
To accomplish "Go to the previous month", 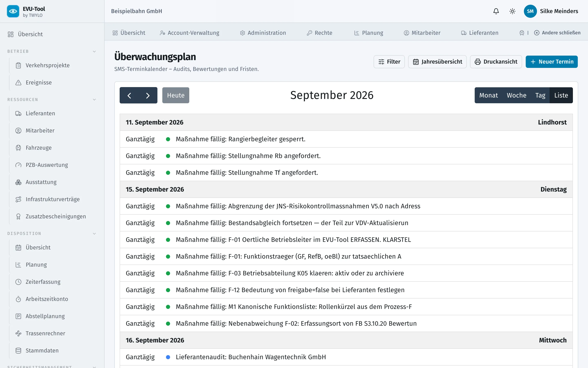I will [x=129, y=95].
